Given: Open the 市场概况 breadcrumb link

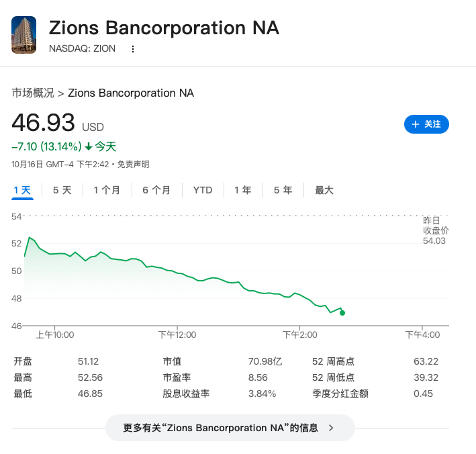Looking at the screenshot, I should [x=33, y=93].
